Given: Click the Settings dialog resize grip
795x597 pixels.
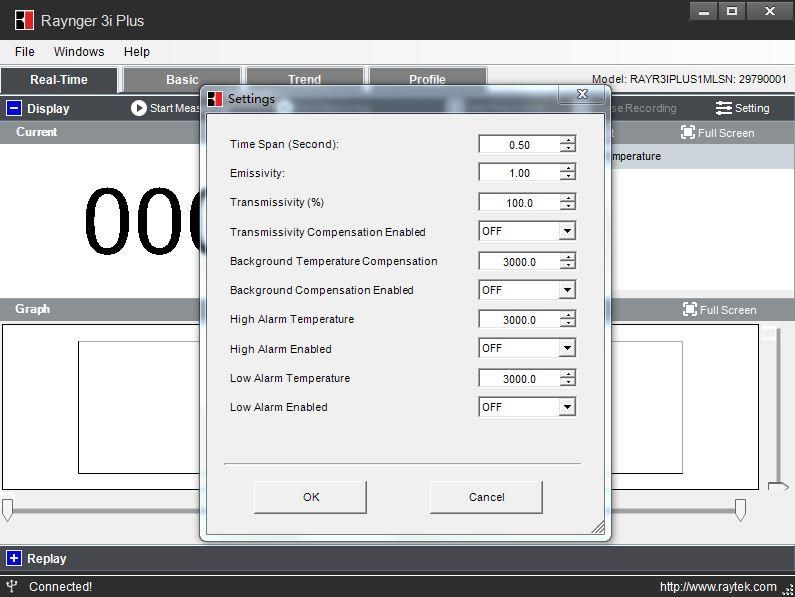Looking at the screenshot, I should 598,527.
